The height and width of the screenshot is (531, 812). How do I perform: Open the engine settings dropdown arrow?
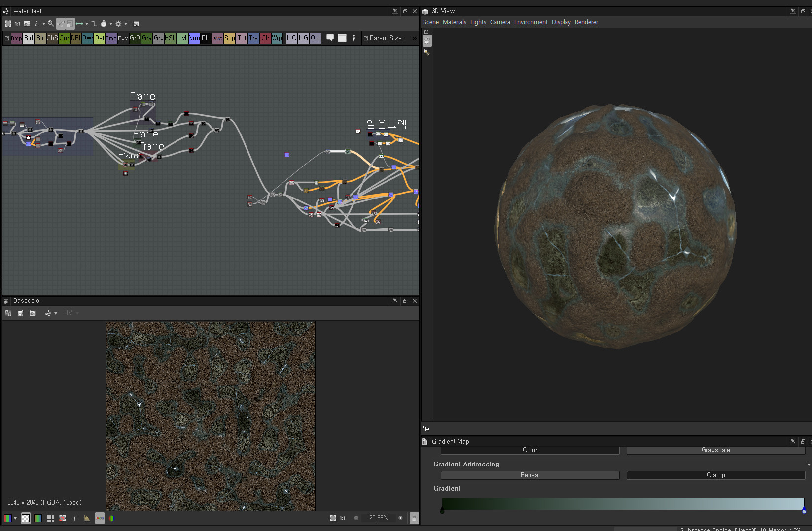pos(126,24)
